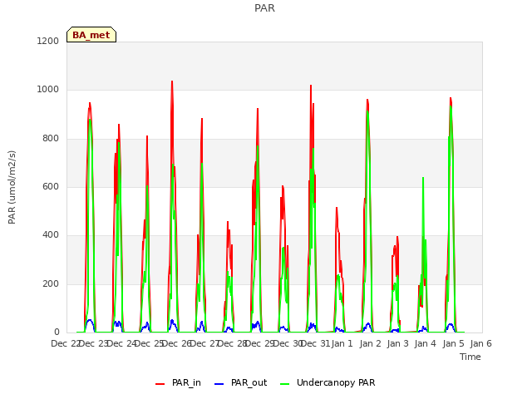Click the PAR (umol/m2/s) y-axis label
This screenshot has height=399, width=532.
point(12,187)
